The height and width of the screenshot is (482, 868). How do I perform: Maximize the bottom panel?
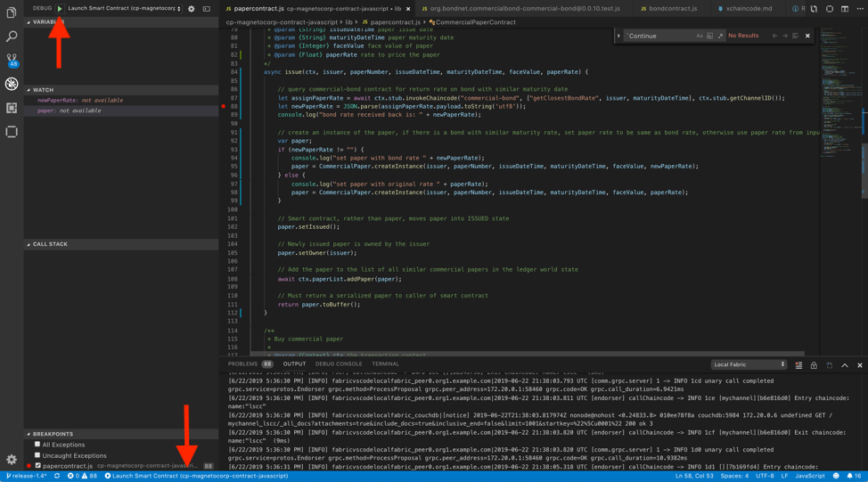point(845,365)
